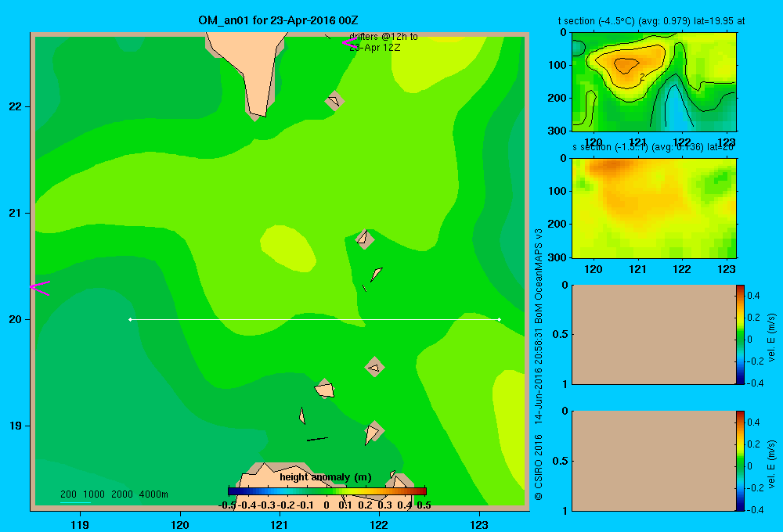Click longitude label 123 on map axis
This screenshot has height=532, width=783.
pyautogui.click(x=479, y=524)
